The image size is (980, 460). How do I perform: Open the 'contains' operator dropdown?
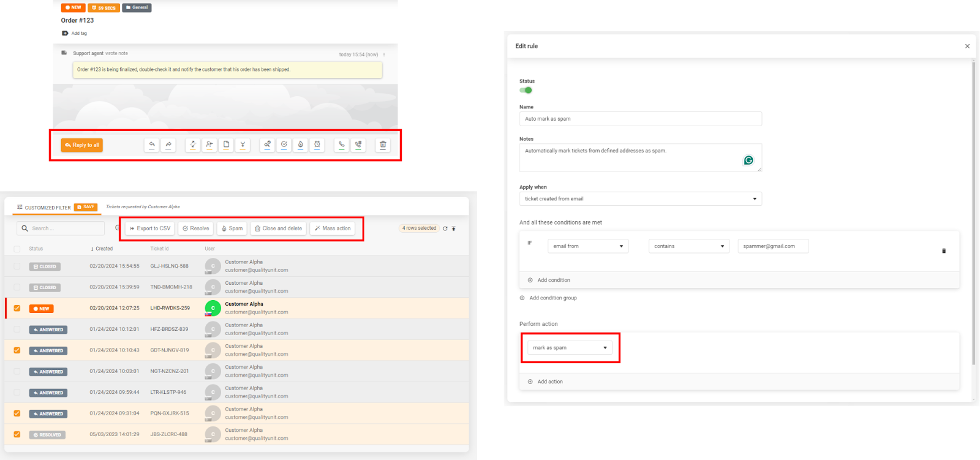click(688, 246)
